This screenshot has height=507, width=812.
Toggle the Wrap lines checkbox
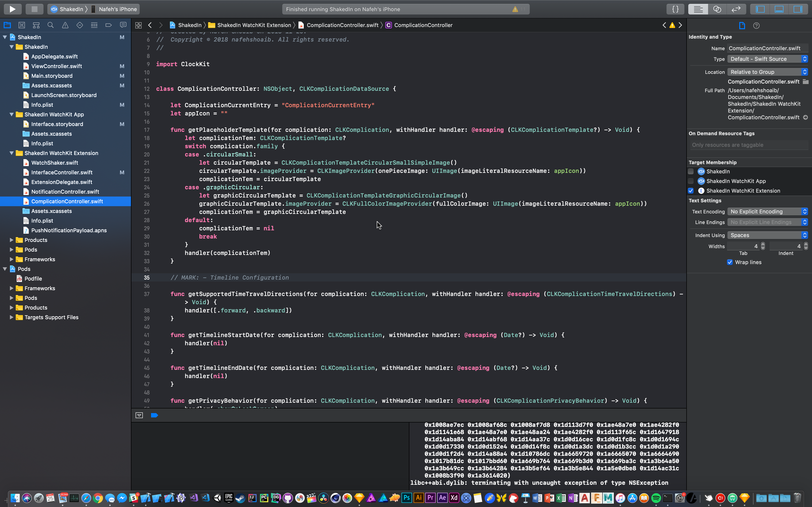tap(730, 262)
